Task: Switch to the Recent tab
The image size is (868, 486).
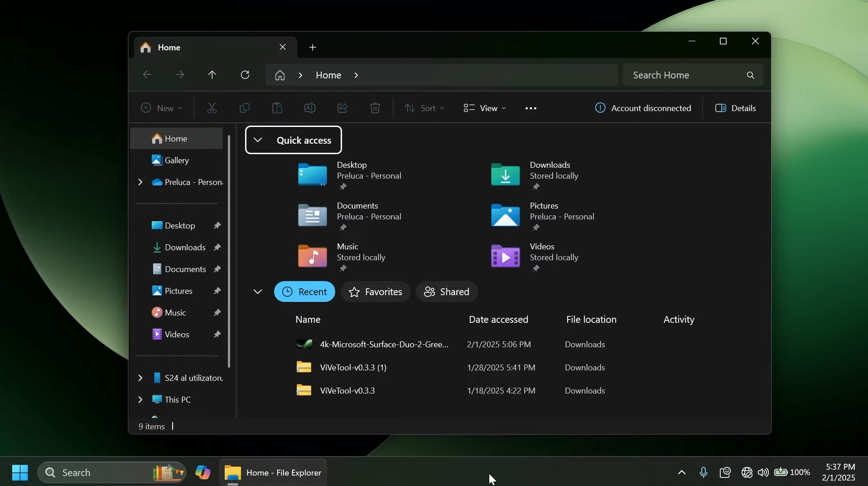Action: pos(304,292)
